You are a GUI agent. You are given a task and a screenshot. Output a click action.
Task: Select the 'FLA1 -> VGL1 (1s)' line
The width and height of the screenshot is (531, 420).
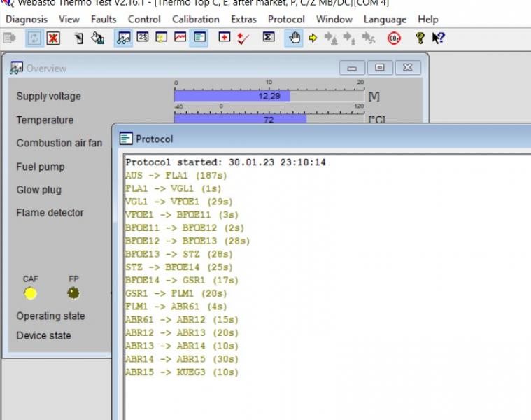pos(173,189)
